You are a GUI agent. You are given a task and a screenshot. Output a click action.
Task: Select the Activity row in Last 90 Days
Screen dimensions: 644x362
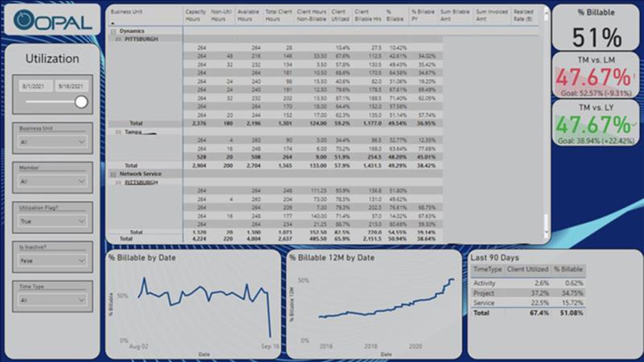point(528,284)
